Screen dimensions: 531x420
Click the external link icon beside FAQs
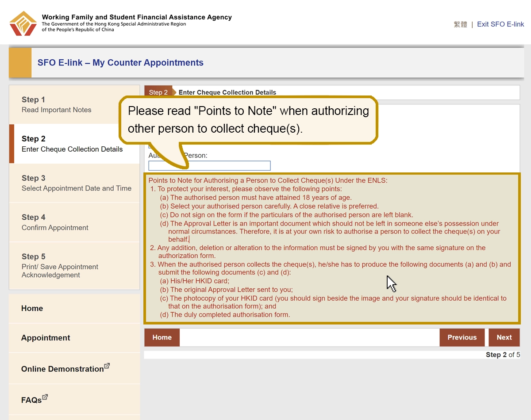(45, 397)
